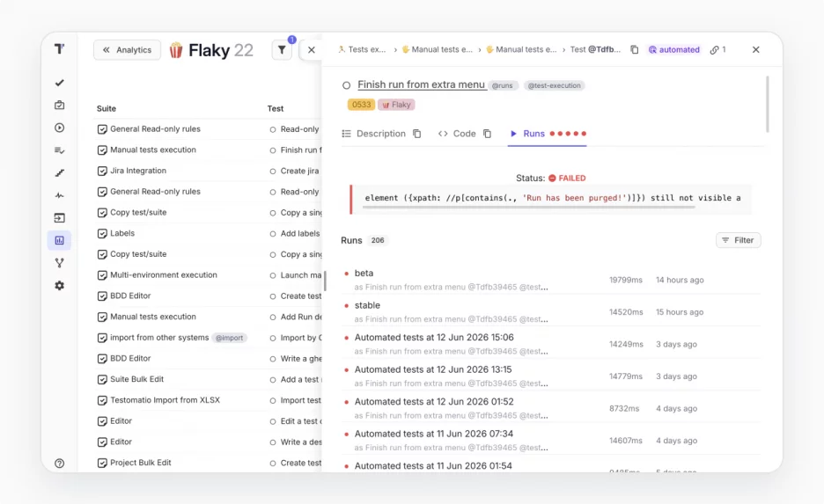Copy test ID icon next to Test @Tdfb
Screen dimensions: 824x504
tap(635, 49)
